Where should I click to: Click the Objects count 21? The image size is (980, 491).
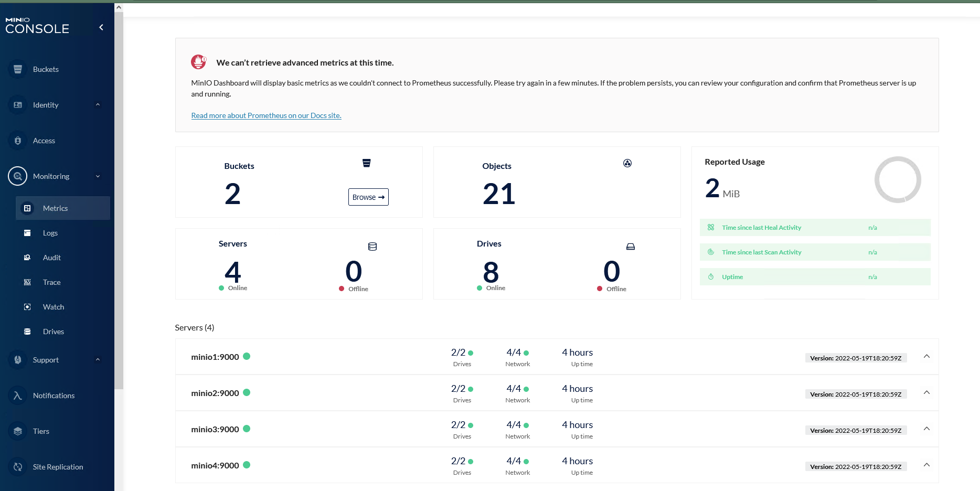tap(499, 194)
